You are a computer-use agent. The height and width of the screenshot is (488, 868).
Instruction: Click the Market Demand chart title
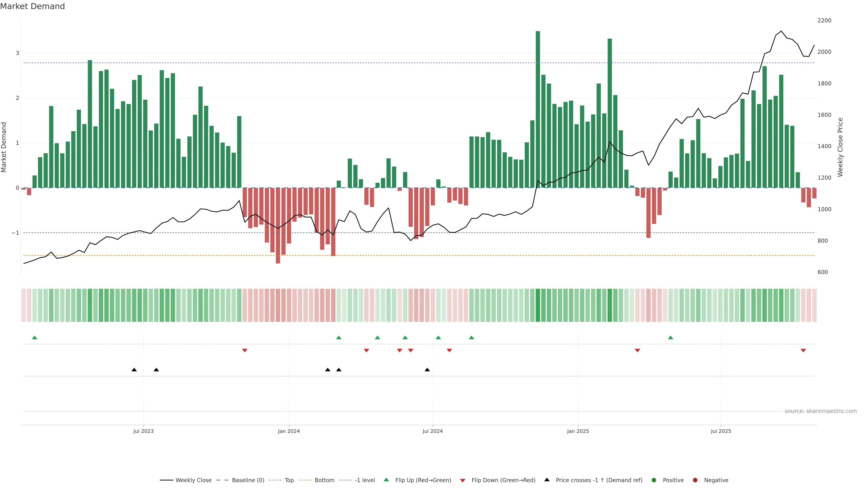[32, 6]
